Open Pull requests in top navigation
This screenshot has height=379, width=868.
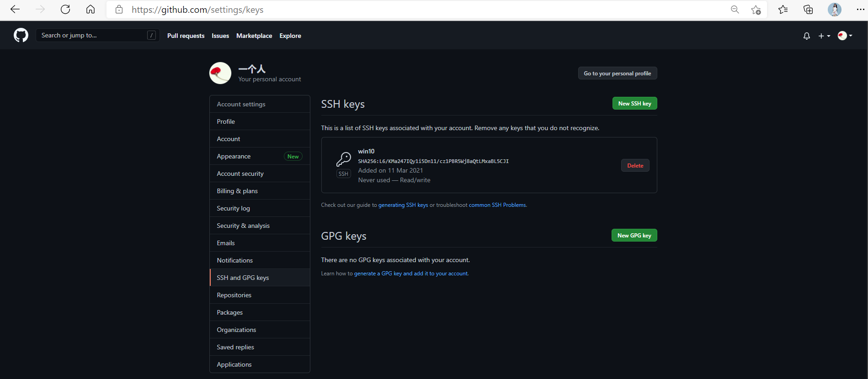point(186,36)
